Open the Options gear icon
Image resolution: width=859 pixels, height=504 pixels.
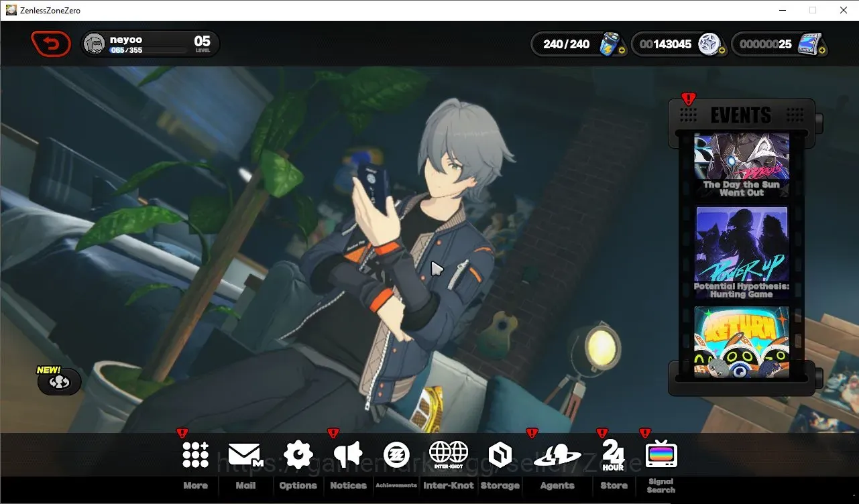298,455
